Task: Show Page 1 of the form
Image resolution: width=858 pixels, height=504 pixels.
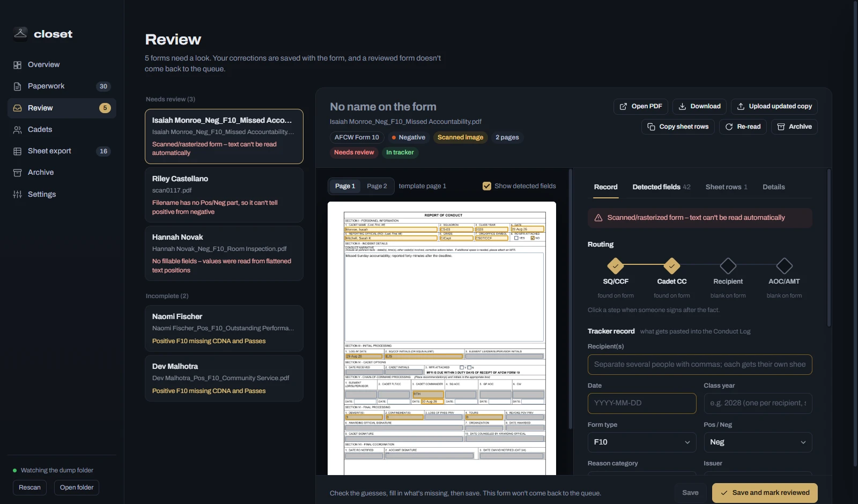Action: tap(345, 186)
